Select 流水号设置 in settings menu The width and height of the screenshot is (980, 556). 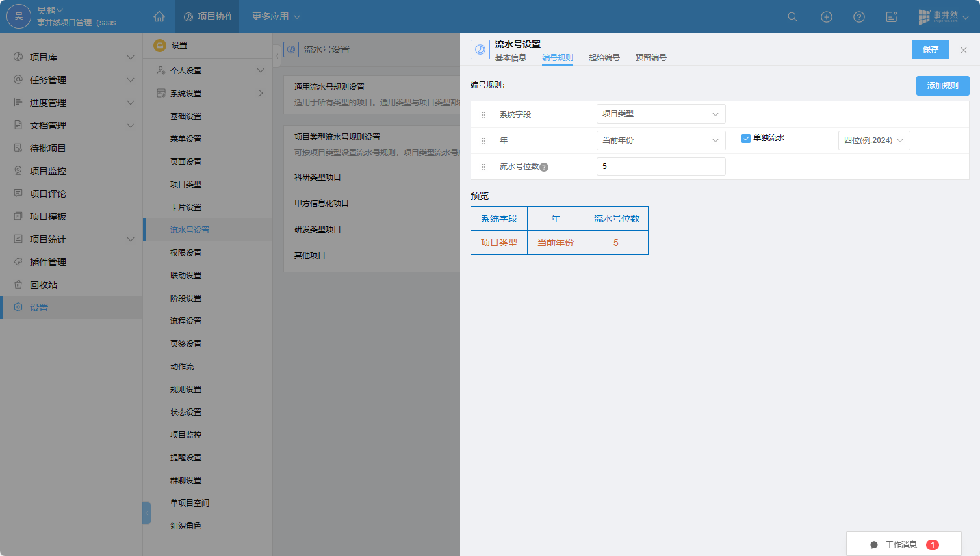pyautogui.click(x=208, y=230)
